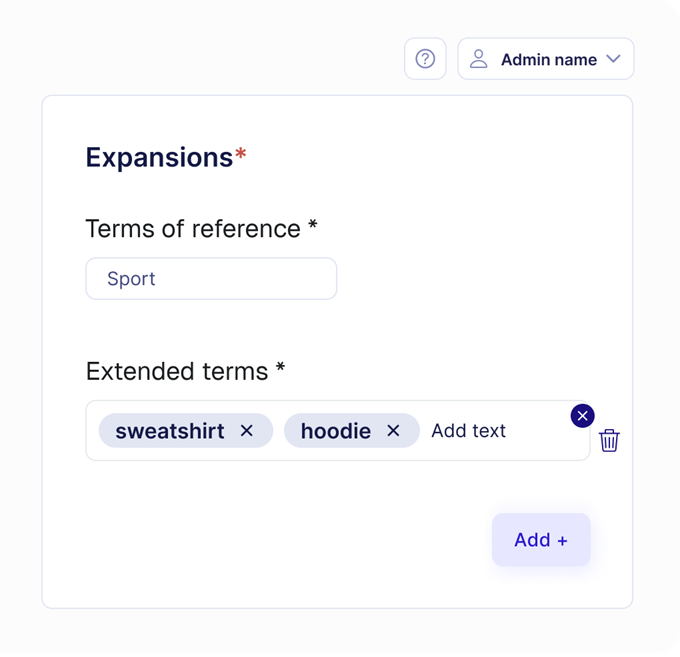680x657 pixels.
Task: Expand the Admin name chevron arrow
Action: 614,59
